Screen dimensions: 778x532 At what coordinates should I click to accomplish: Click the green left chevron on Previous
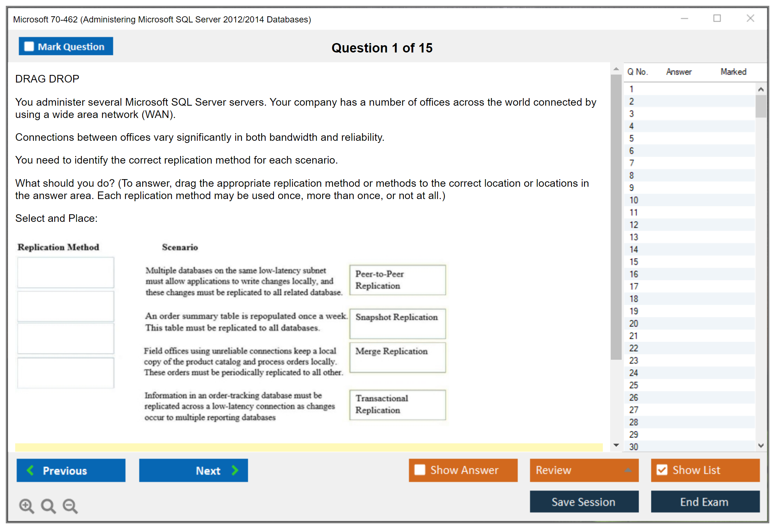(30, 470)
